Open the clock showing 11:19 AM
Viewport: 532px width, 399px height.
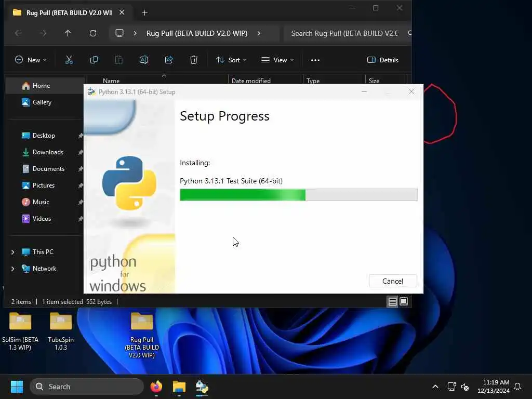[494, 387]
